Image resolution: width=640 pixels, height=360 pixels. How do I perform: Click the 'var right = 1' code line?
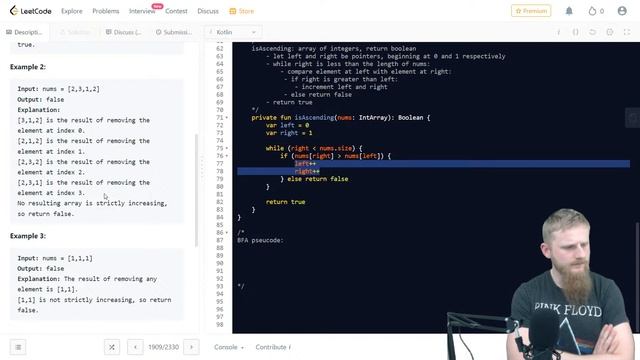click(289, 133)
